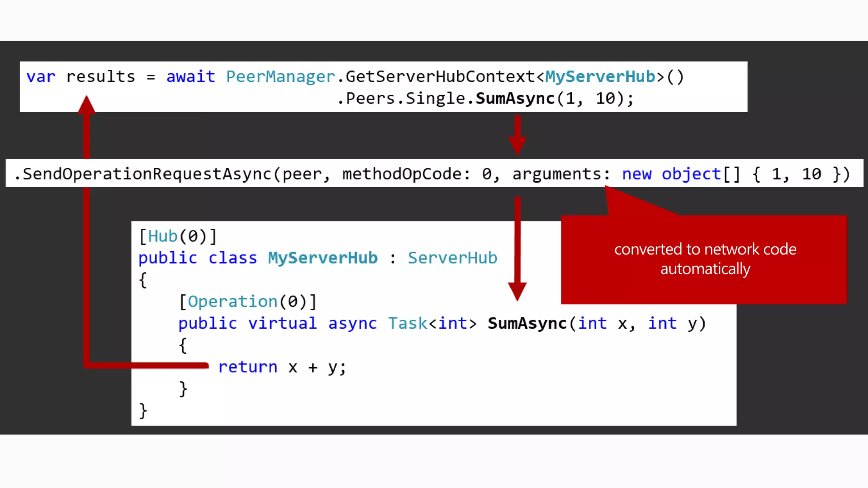This screenshot has height=488, width=868.
Task: Click the red callout 'converted to network code automatically'
Action: point(704,259)
